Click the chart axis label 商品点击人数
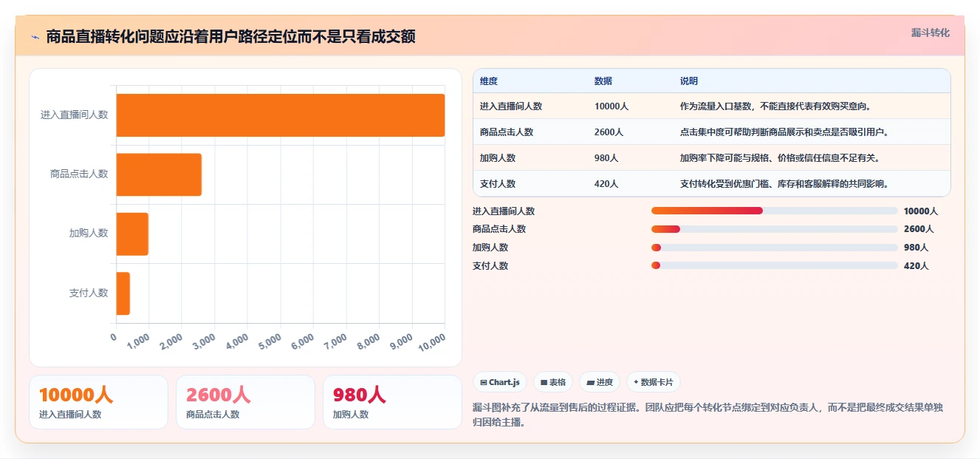Image resolution: width=980 pixels, height=459 pixels. [79, 174]
